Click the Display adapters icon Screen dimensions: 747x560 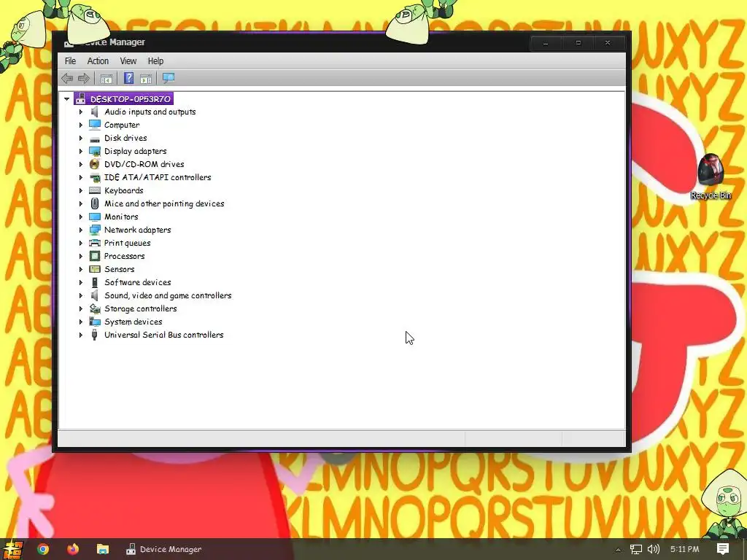pos(95,152)
